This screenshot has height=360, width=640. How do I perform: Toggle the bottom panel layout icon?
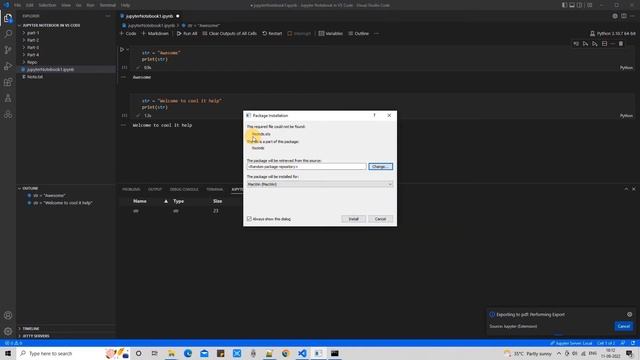tap(572, 5)
